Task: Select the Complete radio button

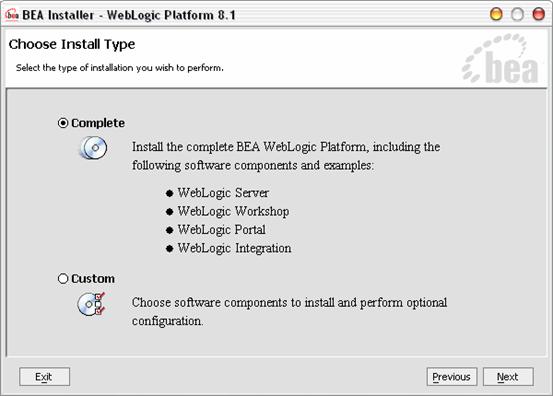Action: click(x=63, y=123)
